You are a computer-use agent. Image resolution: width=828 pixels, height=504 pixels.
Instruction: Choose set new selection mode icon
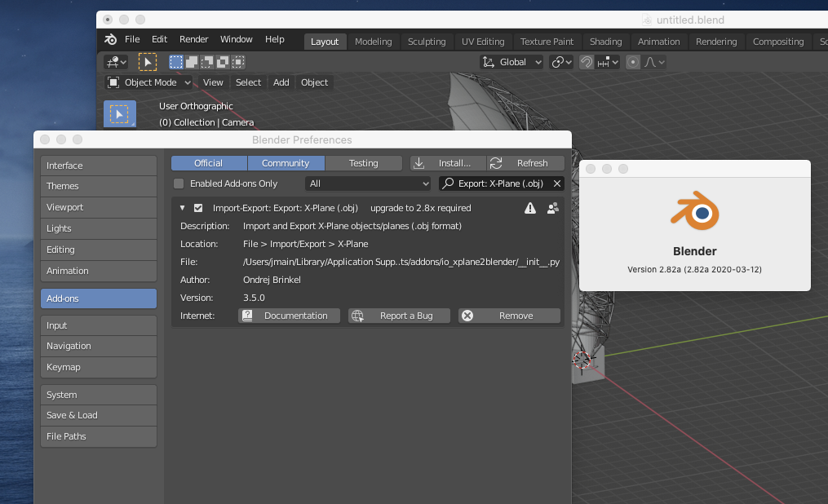[176, 62]
